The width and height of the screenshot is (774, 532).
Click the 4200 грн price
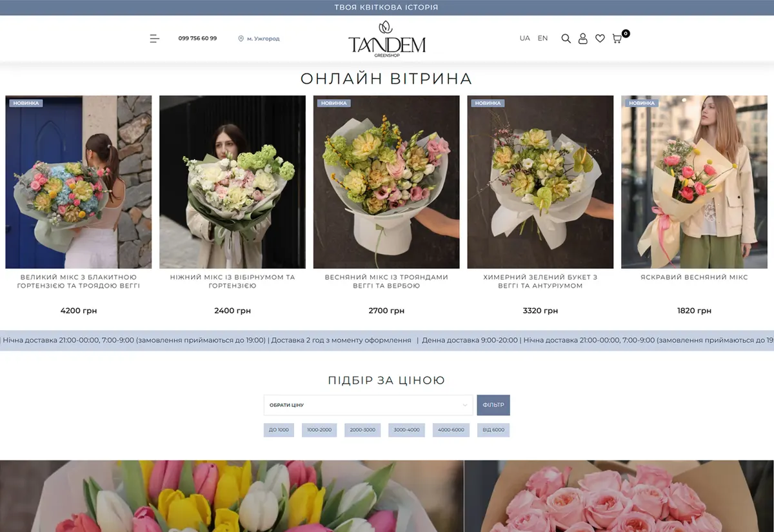pos(79,311)
